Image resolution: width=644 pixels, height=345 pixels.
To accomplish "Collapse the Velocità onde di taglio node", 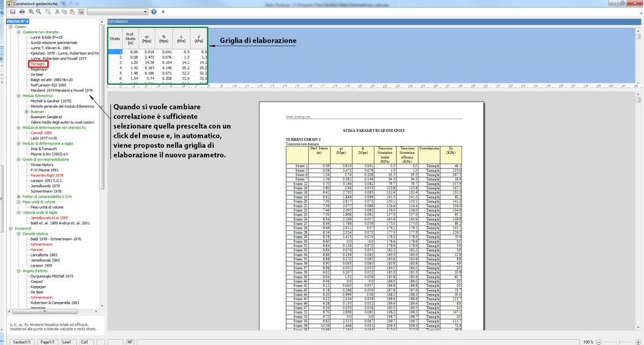I will point(19,212).
